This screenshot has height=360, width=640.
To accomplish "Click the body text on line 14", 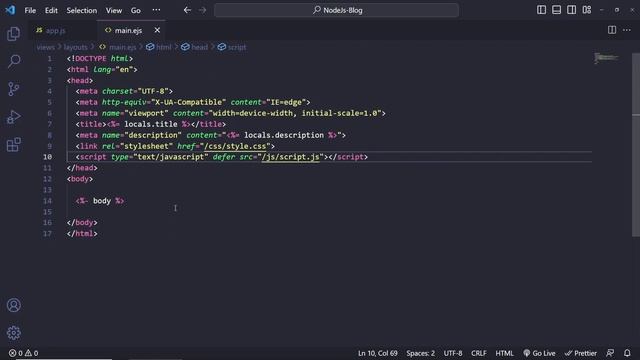I will 102,201.
